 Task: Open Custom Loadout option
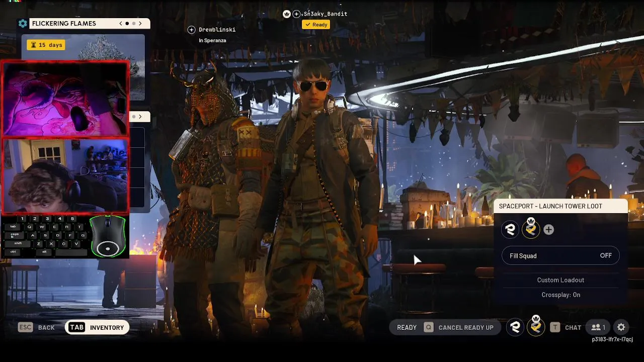click(560, 280)
